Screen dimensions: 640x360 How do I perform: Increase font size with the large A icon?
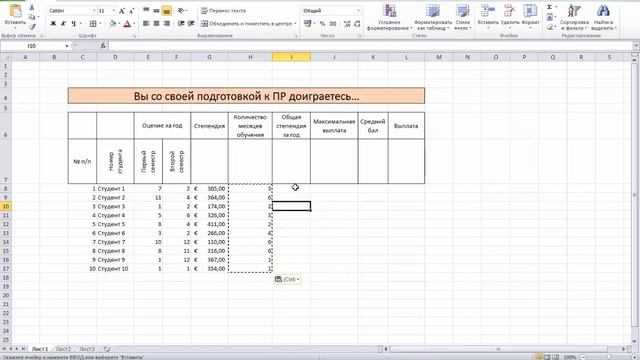pos(122,11)
